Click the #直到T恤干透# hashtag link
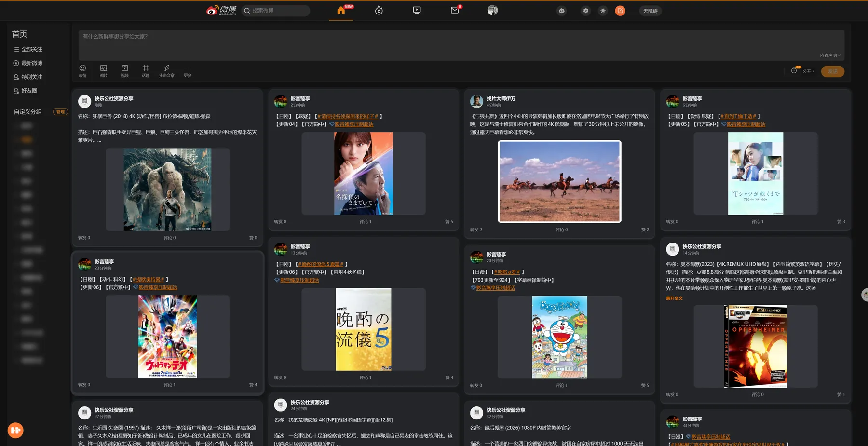The width and height of the screenshot is (868, 446). [x=738, y=116]
